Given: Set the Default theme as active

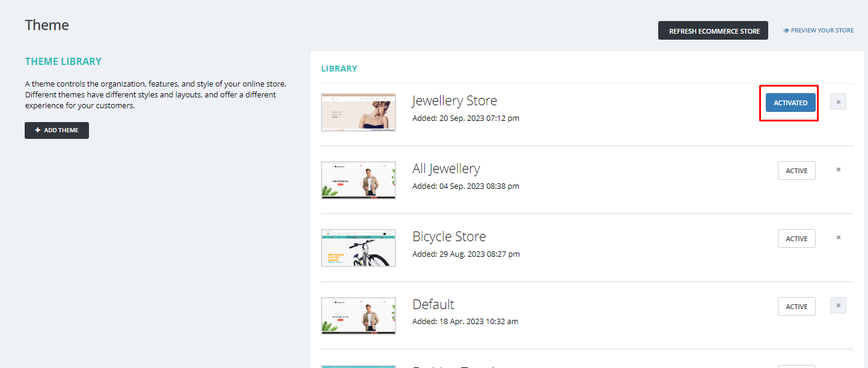Looking at the screenshot, I should pos(796,307).
